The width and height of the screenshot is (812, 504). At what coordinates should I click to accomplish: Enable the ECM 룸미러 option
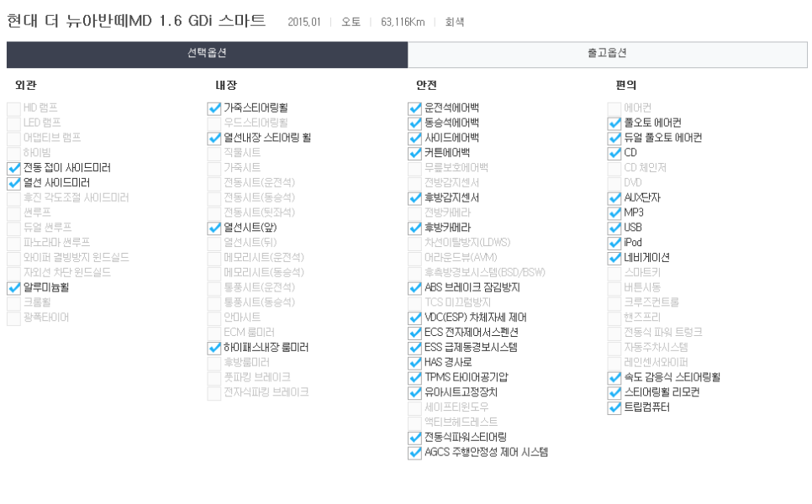214,333
